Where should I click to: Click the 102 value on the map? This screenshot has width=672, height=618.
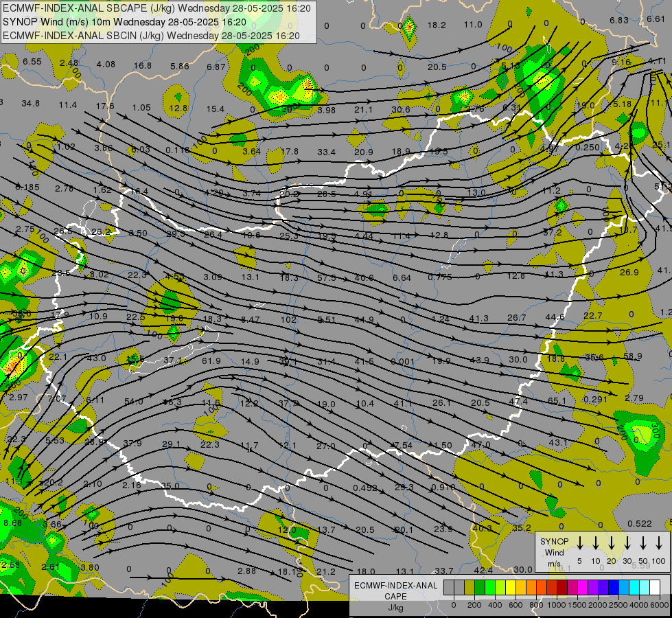(x=288, y=319)
